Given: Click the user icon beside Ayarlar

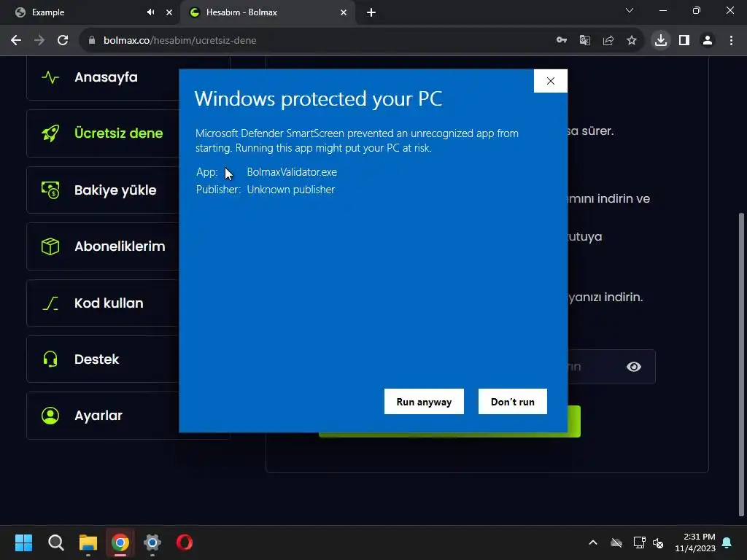Looking at the screenshot, I should click(x=50, y=415).
